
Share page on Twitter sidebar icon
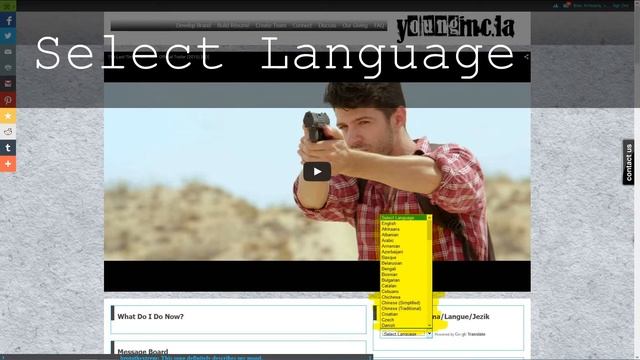tap(8, 36)
